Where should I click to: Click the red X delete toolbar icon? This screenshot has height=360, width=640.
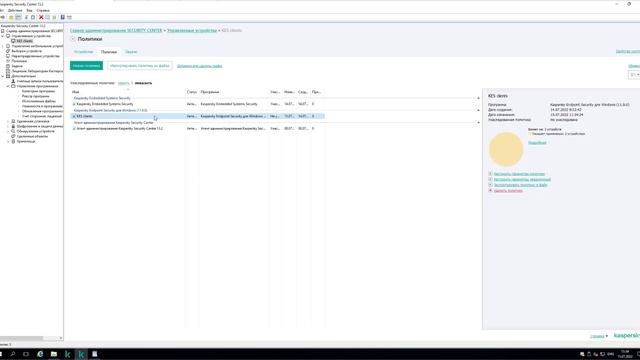(41, 17)
